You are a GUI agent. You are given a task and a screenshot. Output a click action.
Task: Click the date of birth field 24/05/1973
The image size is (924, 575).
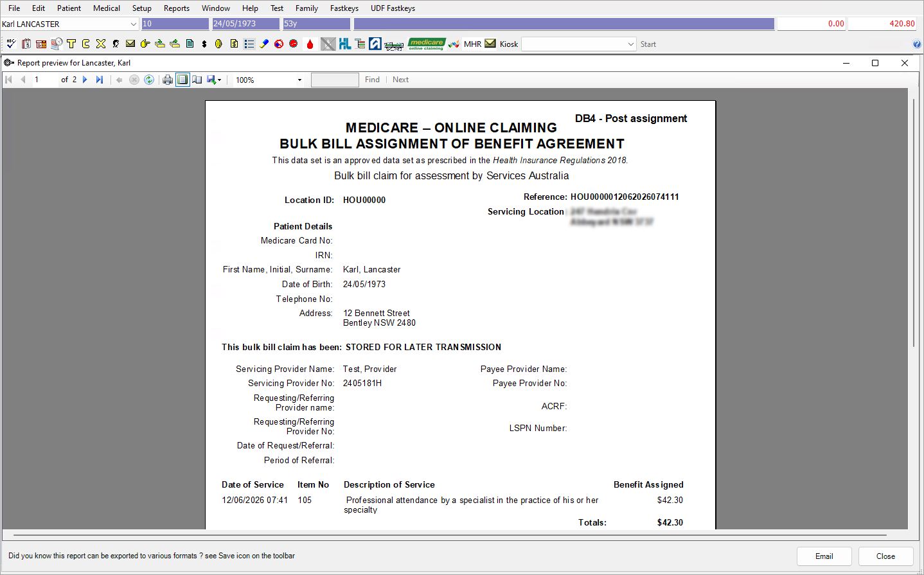(246, 24)
